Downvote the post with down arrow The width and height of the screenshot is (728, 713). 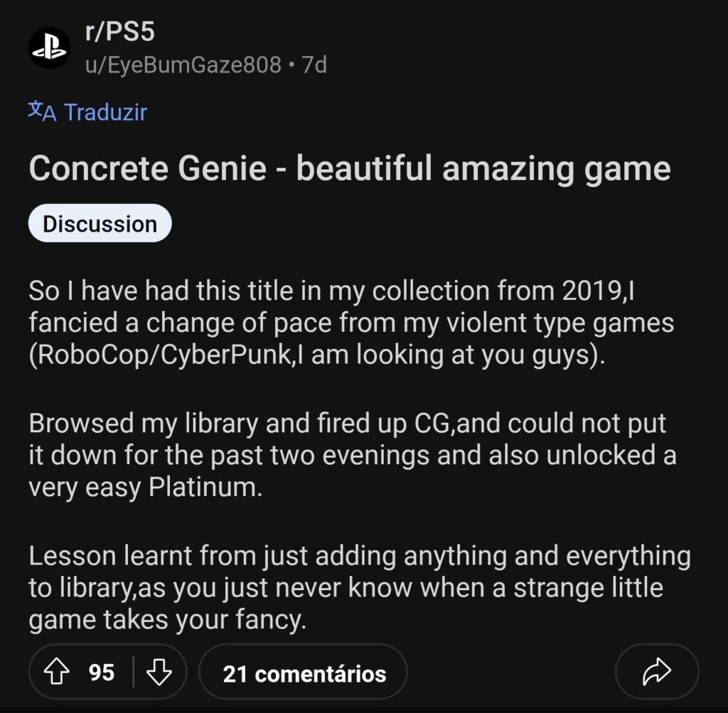click(x=158, y=672)
